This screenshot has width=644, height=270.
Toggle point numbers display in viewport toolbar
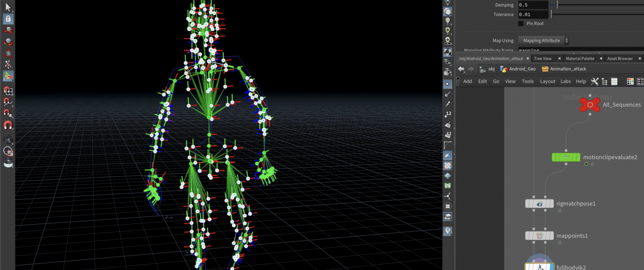pos(448,114)
